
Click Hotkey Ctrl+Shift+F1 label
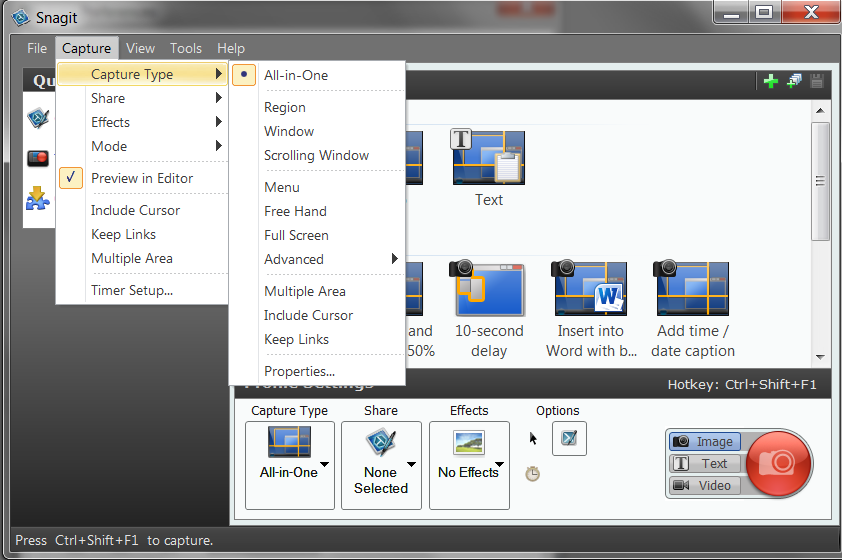(x=742, y=384)
